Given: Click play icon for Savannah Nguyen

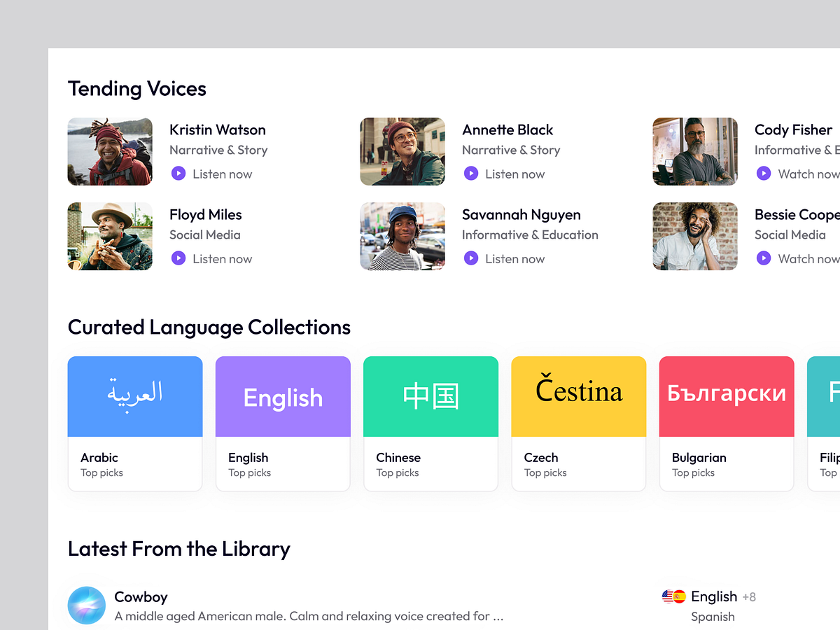Looking at the screenshot, I should point(471,258).
